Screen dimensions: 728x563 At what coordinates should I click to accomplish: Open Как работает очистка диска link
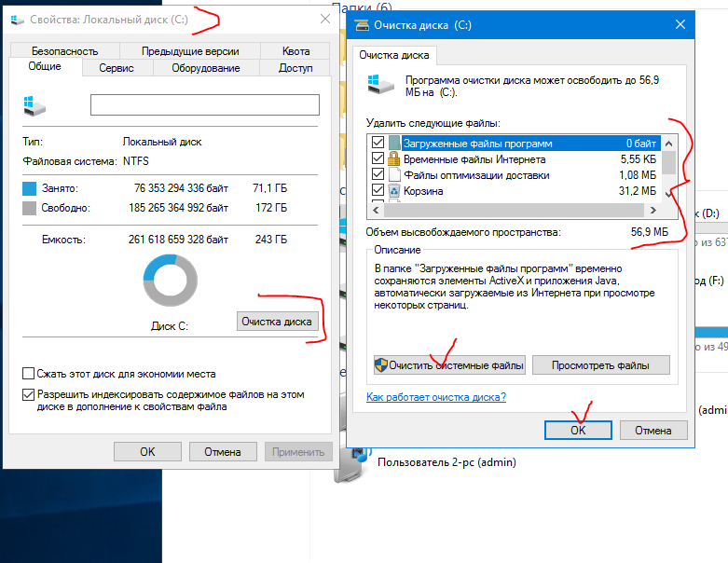(x=436, y=397)
